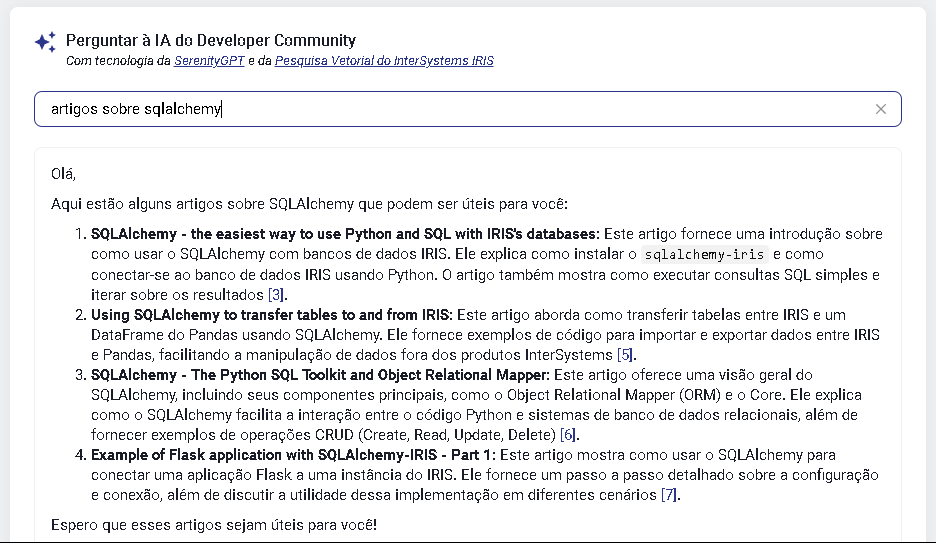Open citation reference [3]

pos(276,295)
